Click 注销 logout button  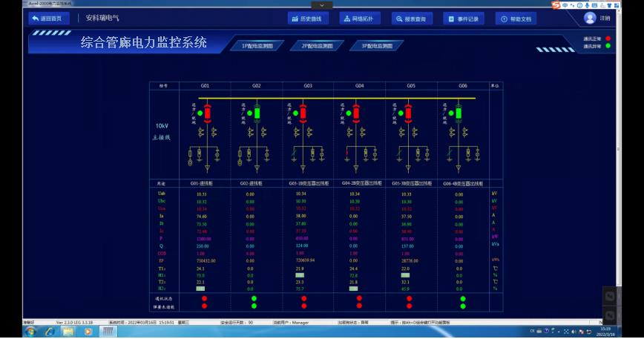pyautogui.click(x=605, y=19)
